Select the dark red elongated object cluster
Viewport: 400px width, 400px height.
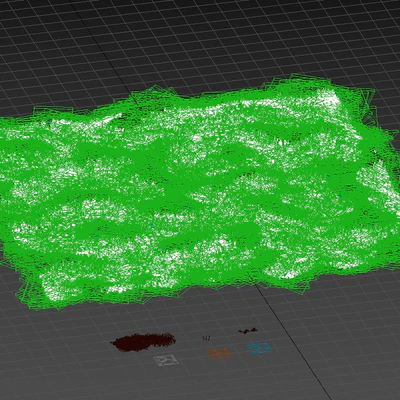144,341
